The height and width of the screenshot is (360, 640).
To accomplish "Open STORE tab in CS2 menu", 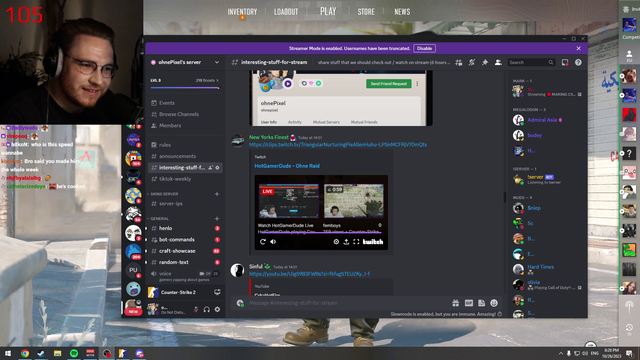I will click(x=366, y=12).
